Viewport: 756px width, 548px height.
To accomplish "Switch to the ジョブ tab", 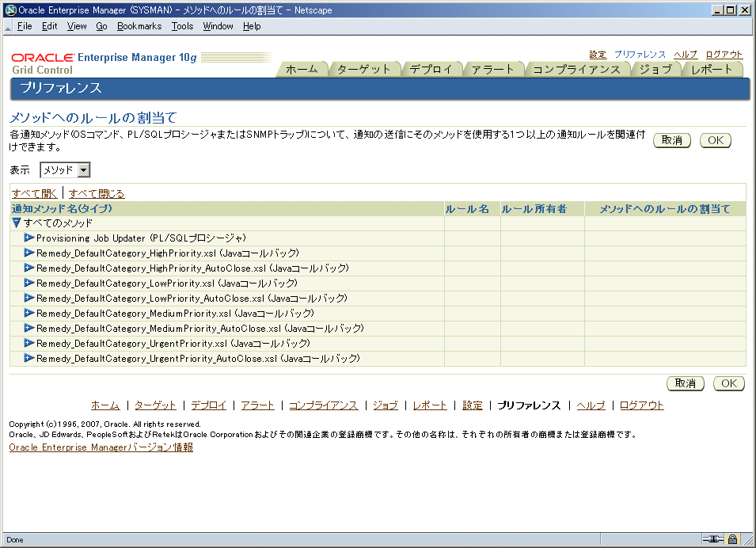I will click(x=655, y=70).
